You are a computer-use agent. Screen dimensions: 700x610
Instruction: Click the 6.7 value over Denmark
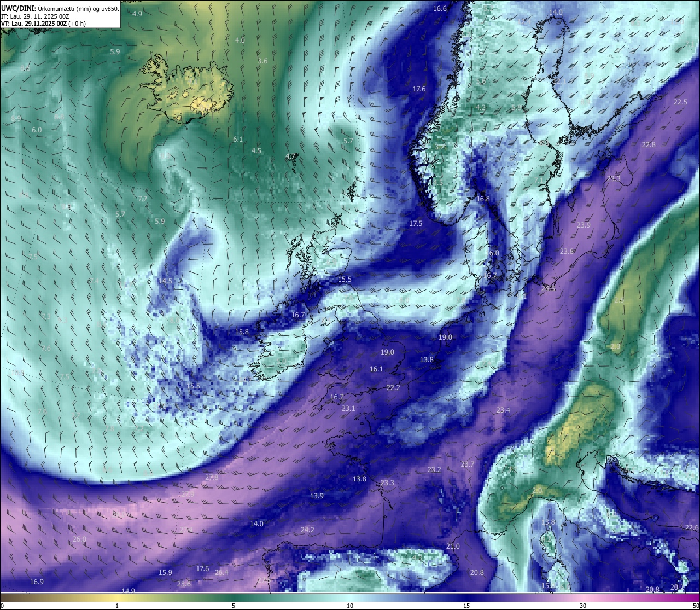point(492,276)
